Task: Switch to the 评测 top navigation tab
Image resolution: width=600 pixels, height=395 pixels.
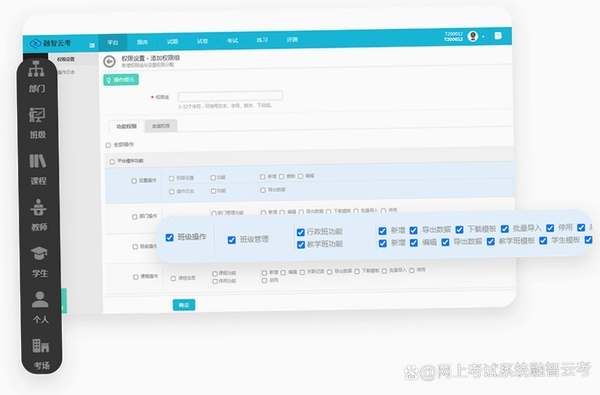Action: pyautogui.click(x=292, y=39)
